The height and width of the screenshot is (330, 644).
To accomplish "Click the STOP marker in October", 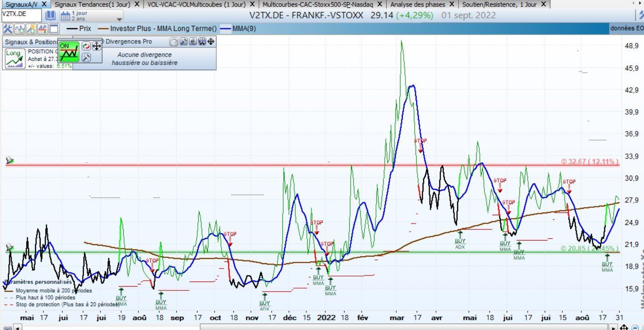I will tap(230, 238).
